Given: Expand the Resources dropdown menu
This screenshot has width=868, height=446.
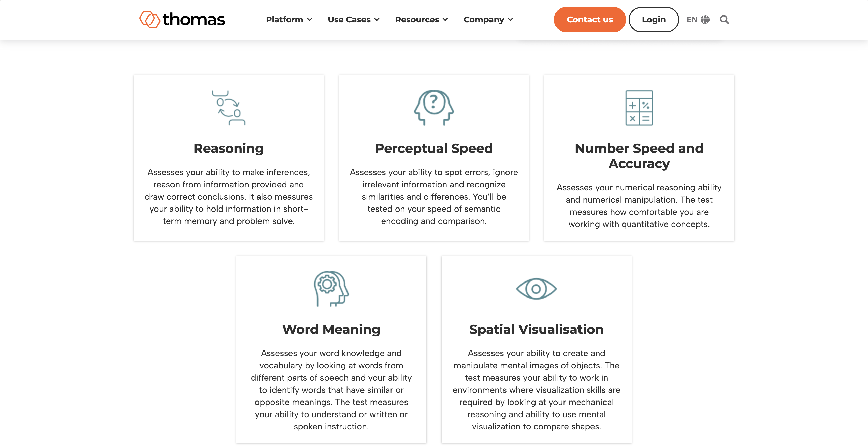Looking at the screenshot, I should (x=422, y=19).
